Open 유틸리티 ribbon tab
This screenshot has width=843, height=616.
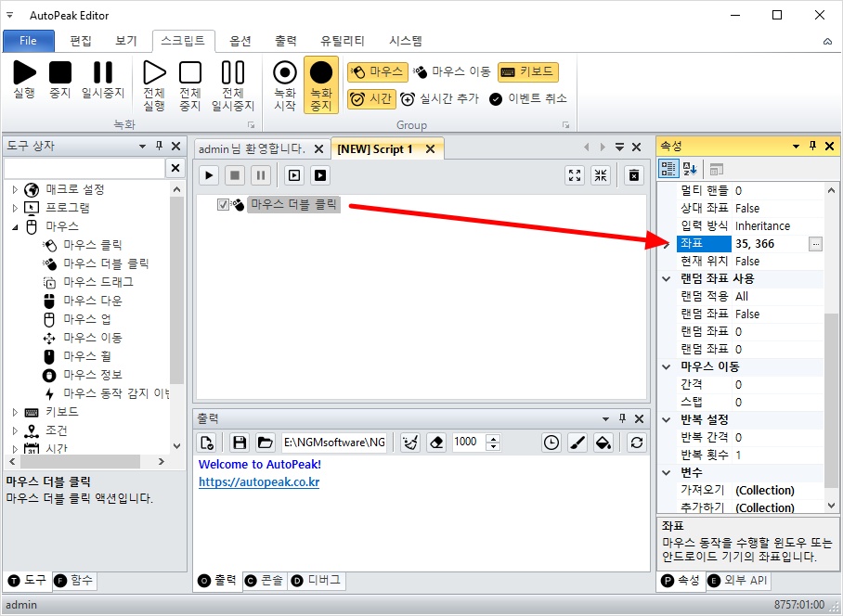point(343,41)
